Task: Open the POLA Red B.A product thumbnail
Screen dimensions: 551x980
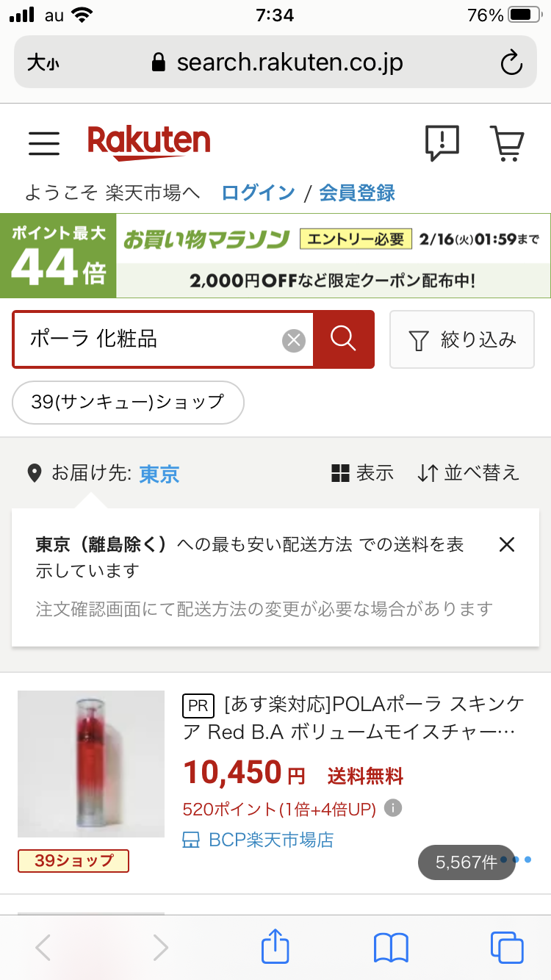Action: pyautogui.click(x=91, y=764)
